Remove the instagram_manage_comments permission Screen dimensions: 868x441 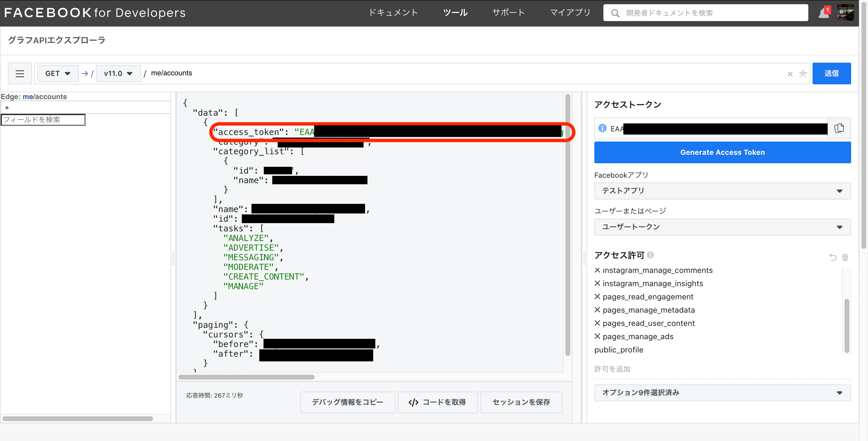click(597, 270)
